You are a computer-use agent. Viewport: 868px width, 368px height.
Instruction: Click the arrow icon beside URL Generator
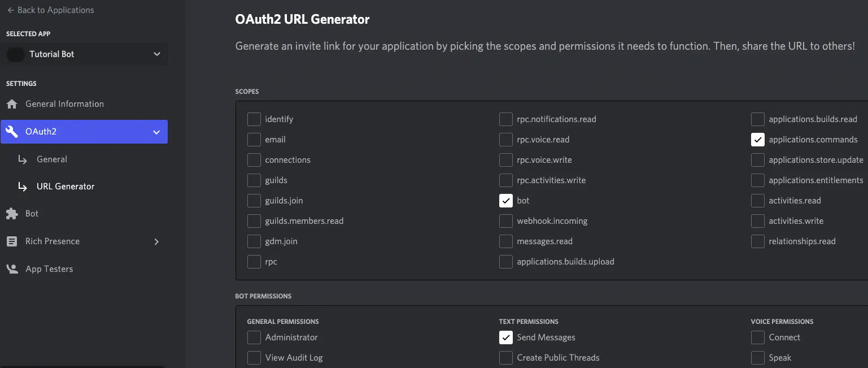tap(23, 187)
